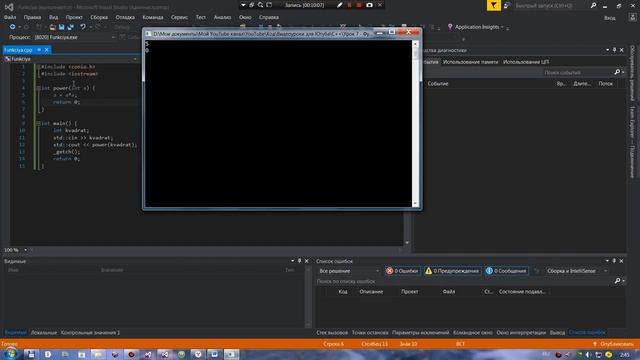
Task: Click the error list search magnifier icon
Action: click(x=617, y=281)
